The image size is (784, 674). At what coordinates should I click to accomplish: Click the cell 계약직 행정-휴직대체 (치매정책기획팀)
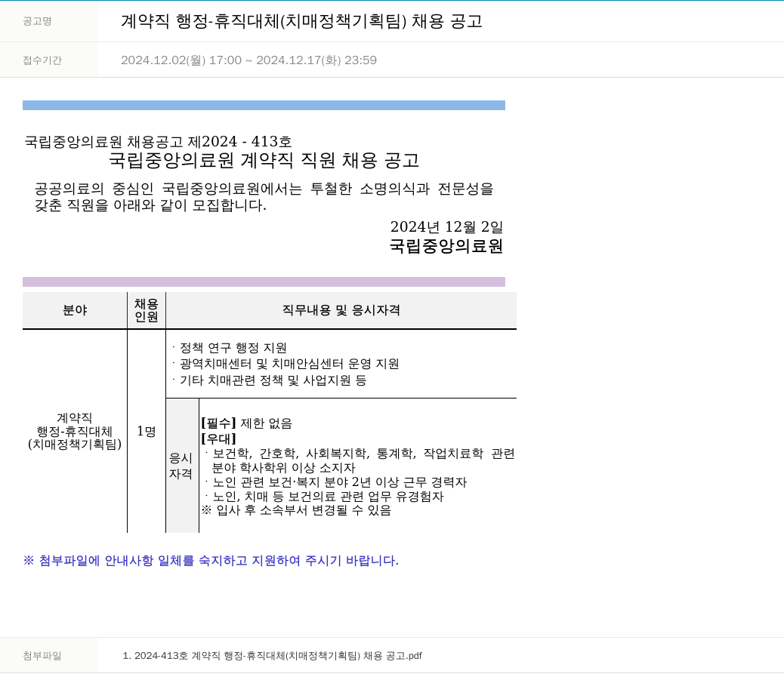click(75, 431)
